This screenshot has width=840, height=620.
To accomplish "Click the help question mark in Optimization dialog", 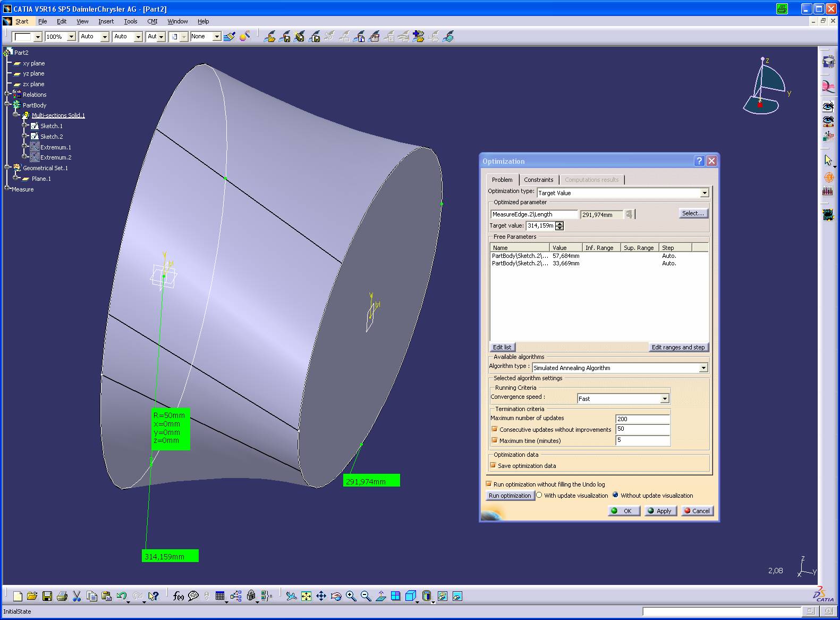I will tap(699, 161).
